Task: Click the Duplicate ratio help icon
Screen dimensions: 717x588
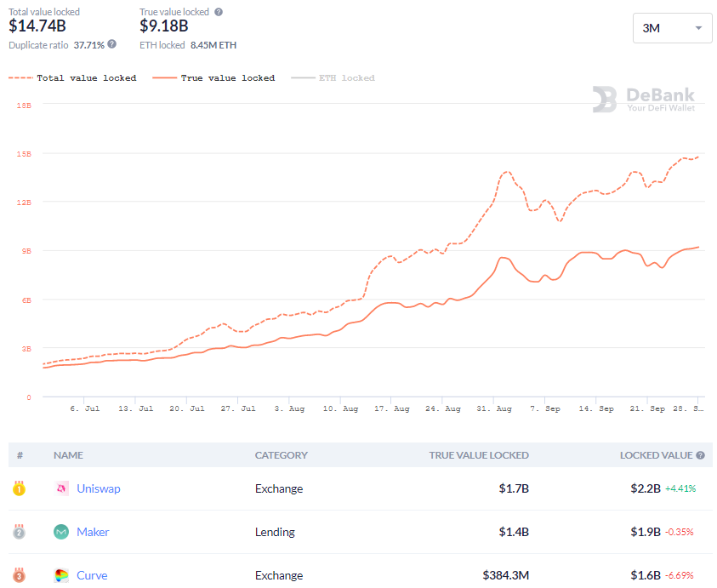Action: (x=112, y=44)
